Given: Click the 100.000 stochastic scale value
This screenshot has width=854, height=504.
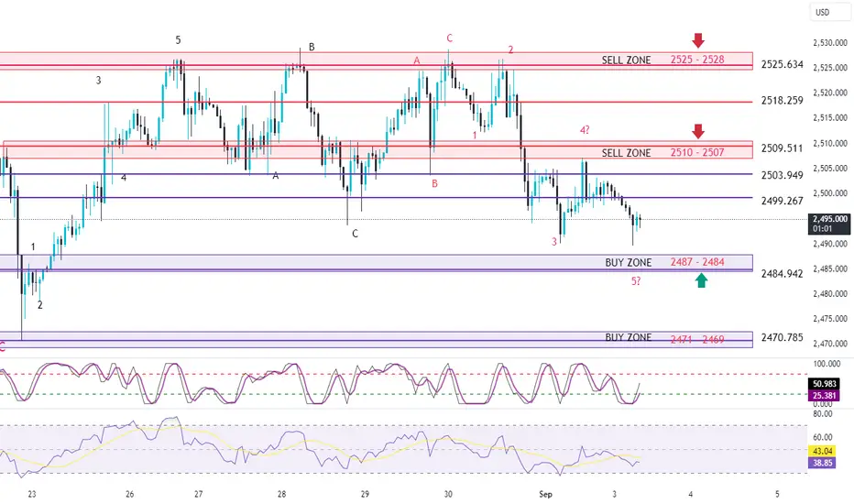Looking at the screenshot, I should click(827, 364).
